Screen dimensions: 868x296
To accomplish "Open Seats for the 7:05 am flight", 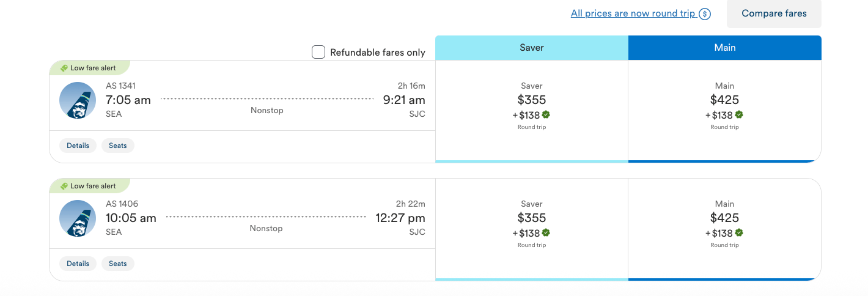I will [118, 146].
